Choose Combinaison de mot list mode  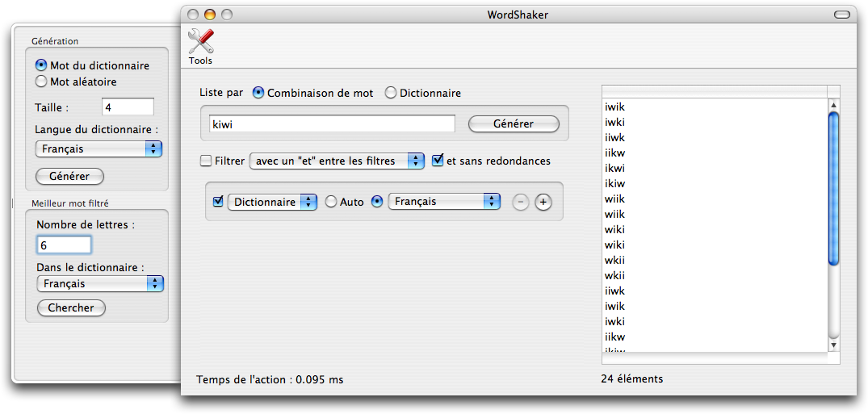point(258,93)
